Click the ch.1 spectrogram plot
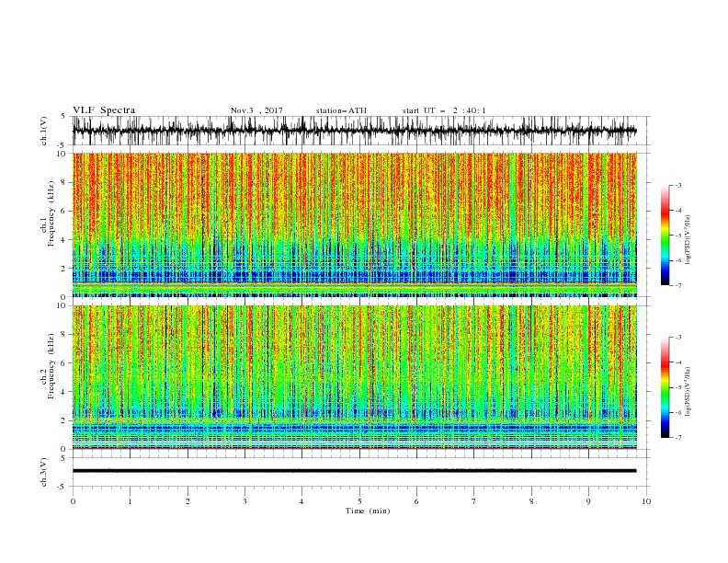 355,224
